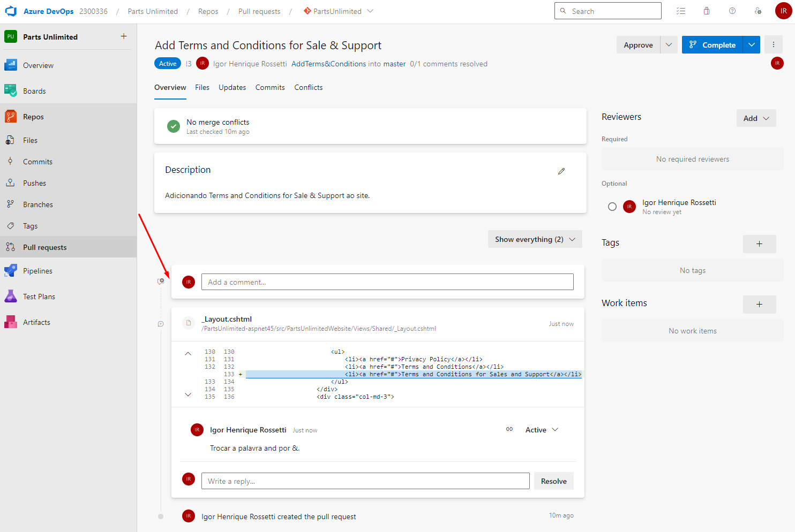Open the Parts Unlimited project title
This screenshot has width=795, height=532.
(50, 37)
